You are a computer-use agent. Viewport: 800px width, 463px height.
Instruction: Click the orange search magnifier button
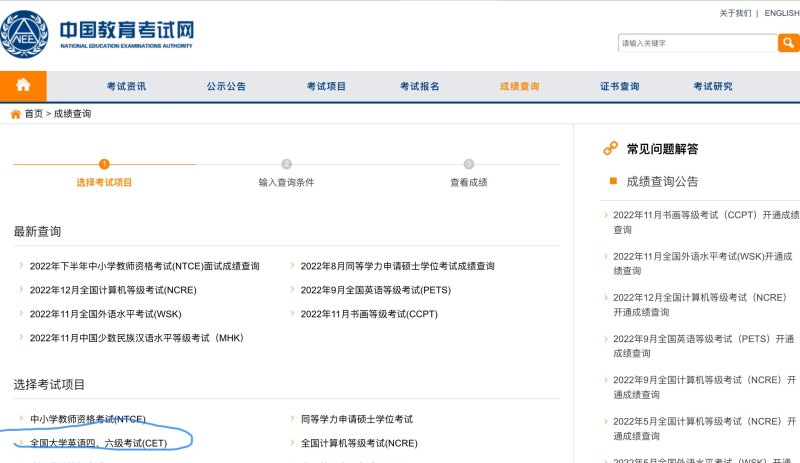[x=788, y=43]
